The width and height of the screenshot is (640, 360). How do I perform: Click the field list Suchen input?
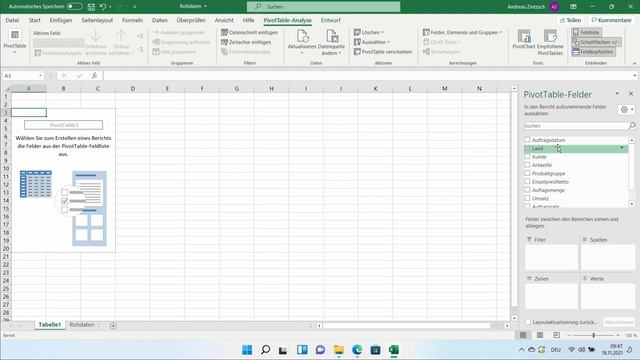[576, 126]
